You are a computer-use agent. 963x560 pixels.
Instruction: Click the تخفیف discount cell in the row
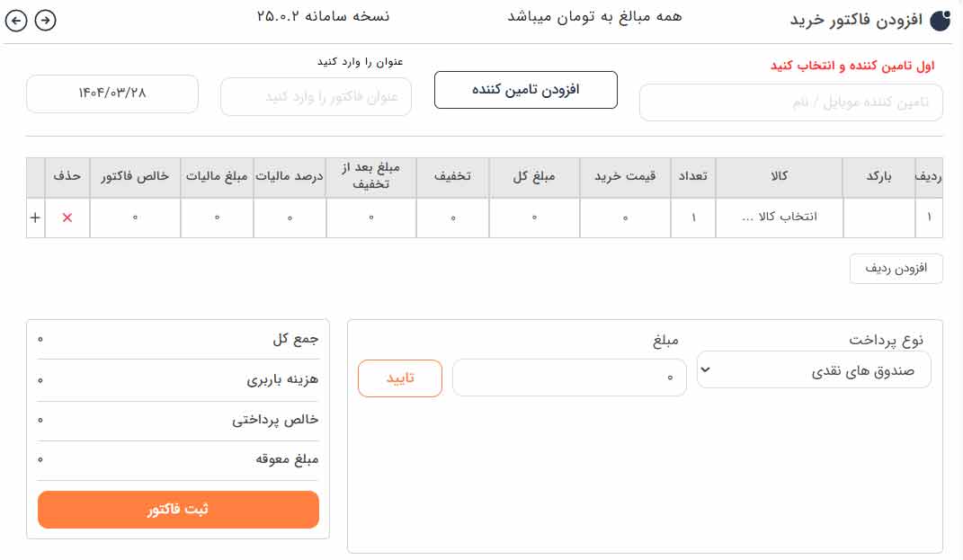(x=453, y=218)
